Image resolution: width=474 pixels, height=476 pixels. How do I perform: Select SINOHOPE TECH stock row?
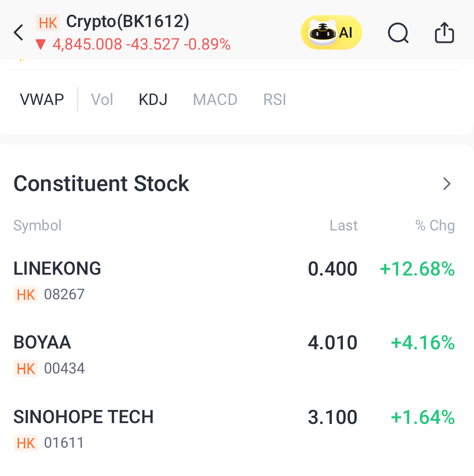84,417
